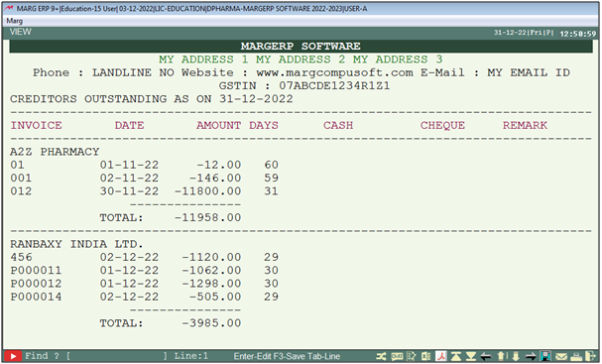Click the up arrow navigation icon
Screen dimensions: 602x364
tap(501, 356)
